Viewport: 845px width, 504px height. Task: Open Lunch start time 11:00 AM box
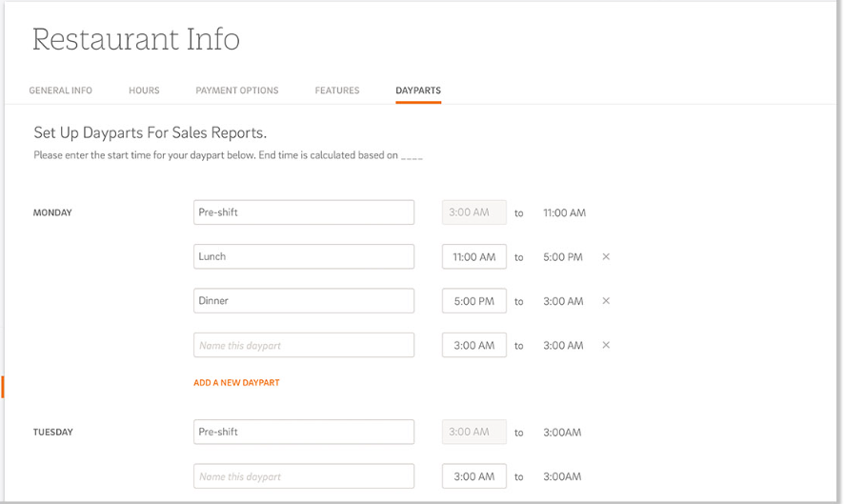473,257
